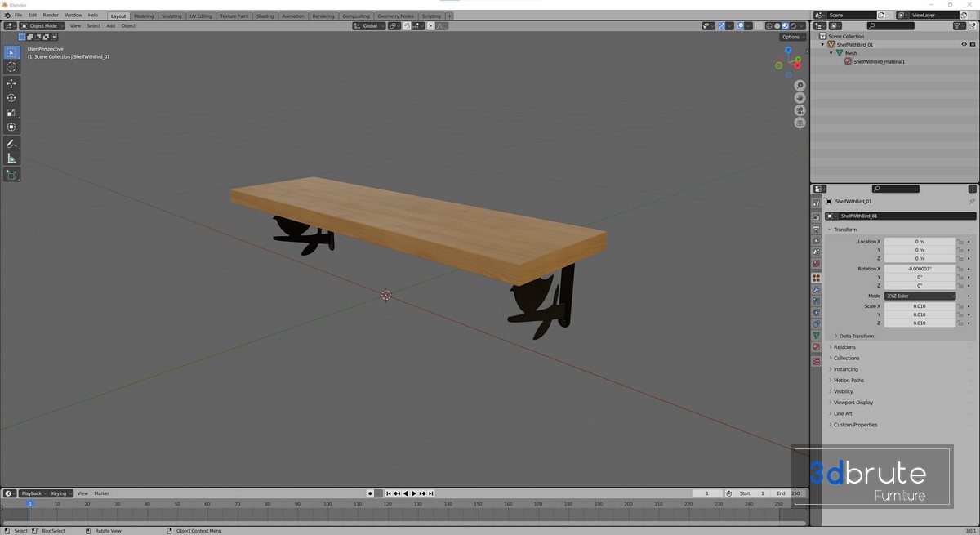Toggle render camera icon for ShelfWithBird_01

point(972,44)
